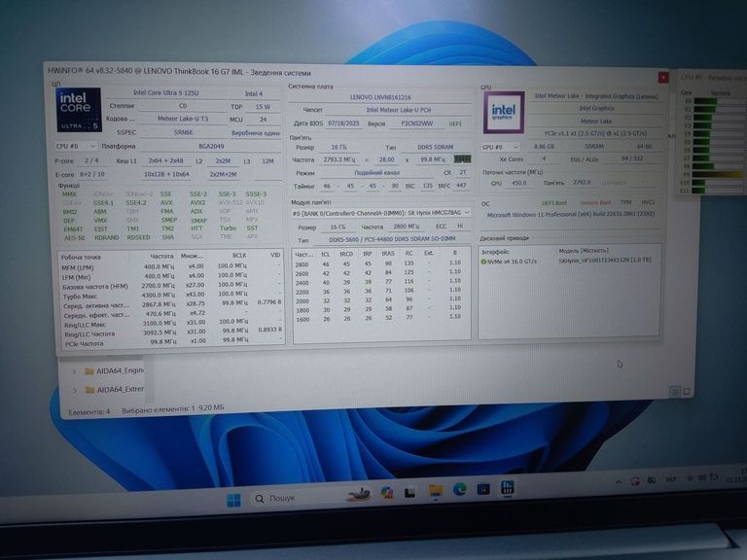Open the GPU #0 selector dropdown
747x560 pixels.
tap(500, 147)
